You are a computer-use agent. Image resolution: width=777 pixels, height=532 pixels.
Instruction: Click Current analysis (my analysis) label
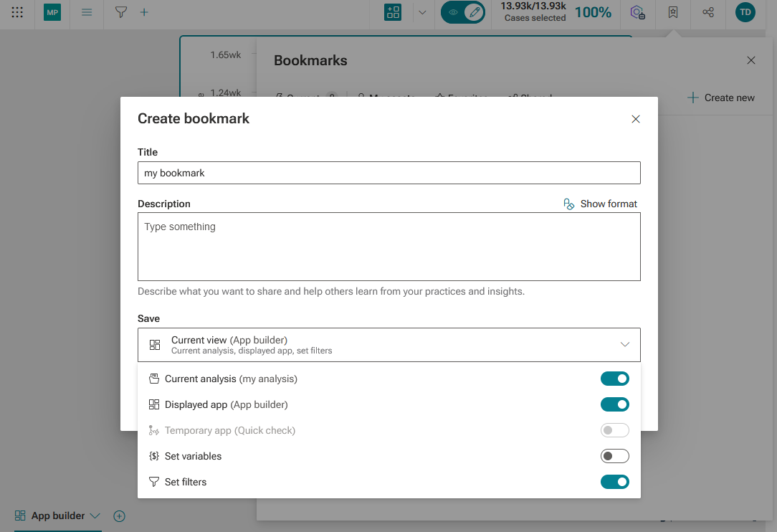(x=231, y=379)
